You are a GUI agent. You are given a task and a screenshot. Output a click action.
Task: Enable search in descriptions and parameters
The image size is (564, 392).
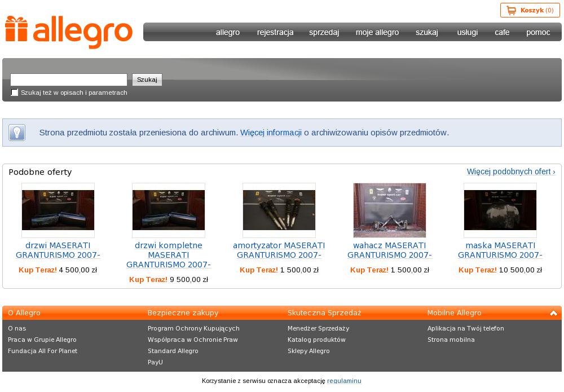pos(15,93)
